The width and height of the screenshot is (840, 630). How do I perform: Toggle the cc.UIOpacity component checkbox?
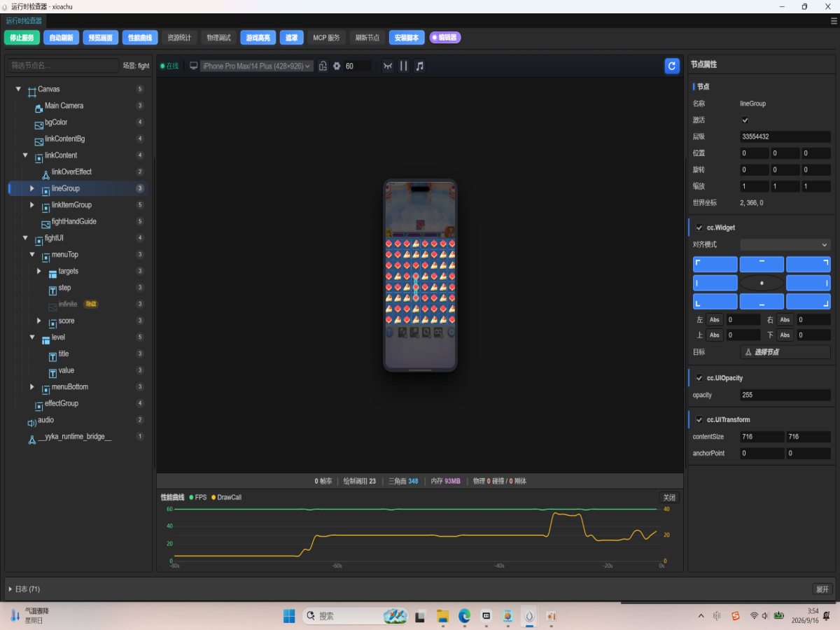[x=699, y=378]
